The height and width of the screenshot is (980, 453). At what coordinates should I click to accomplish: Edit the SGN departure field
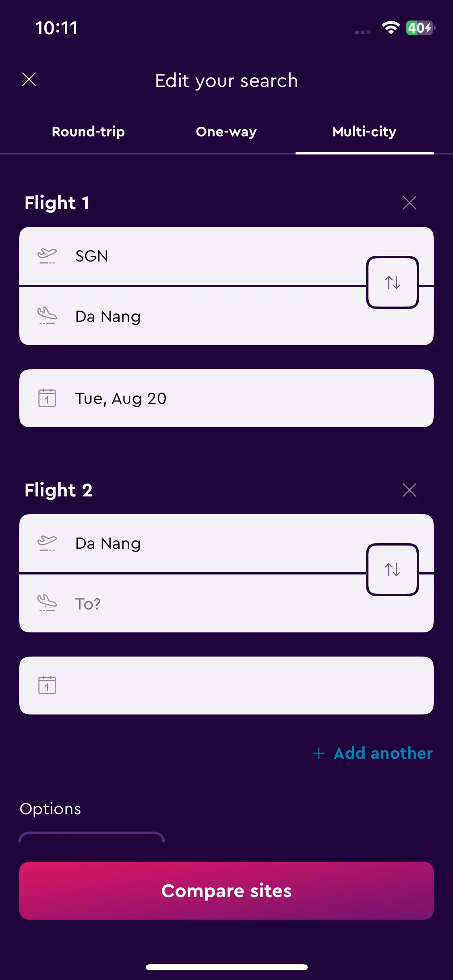[193, 256]
